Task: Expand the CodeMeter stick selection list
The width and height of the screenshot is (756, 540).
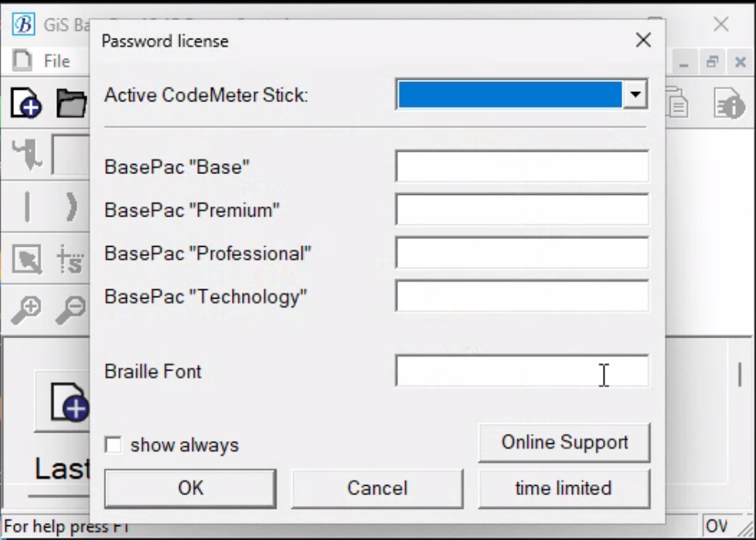Action: click(635, 94)
